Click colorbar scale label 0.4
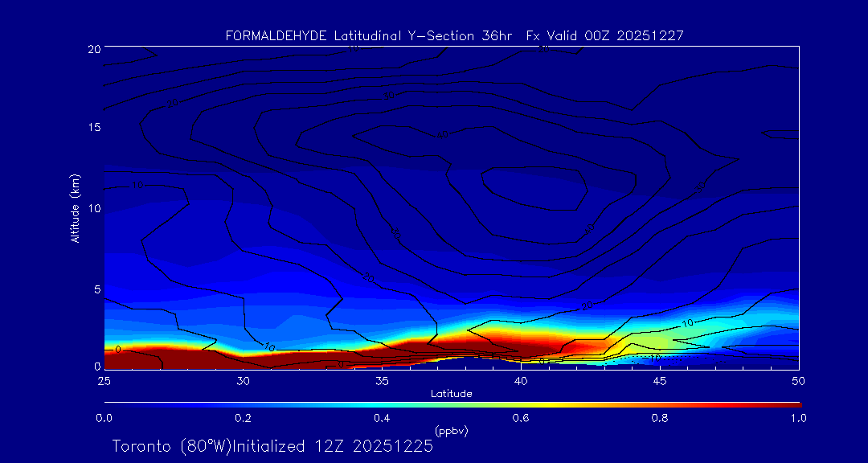The width and height of the screenshot is (868, 463). pos(383,418)
